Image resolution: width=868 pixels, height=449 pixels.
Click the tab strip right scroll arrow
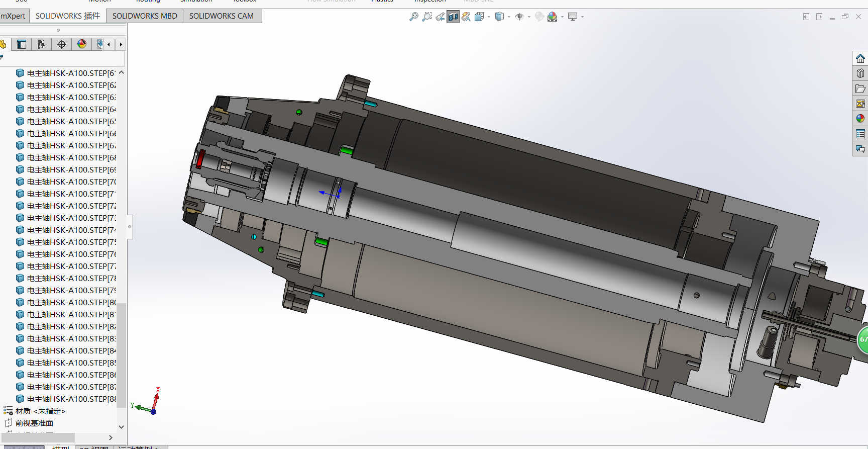[x=121, y=44]
